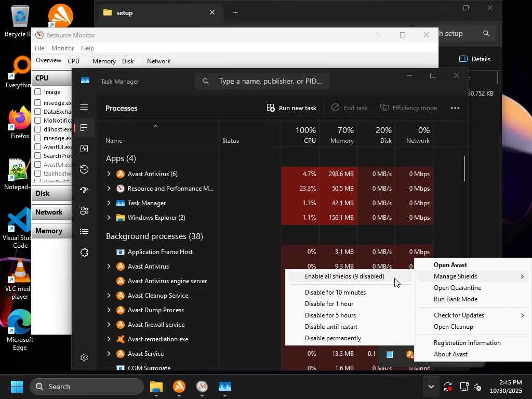Open Performance page in Task Manager sidebar
The width and height of the screenshot is (532, 399).
pyautogui.click(x=84, y=149)
